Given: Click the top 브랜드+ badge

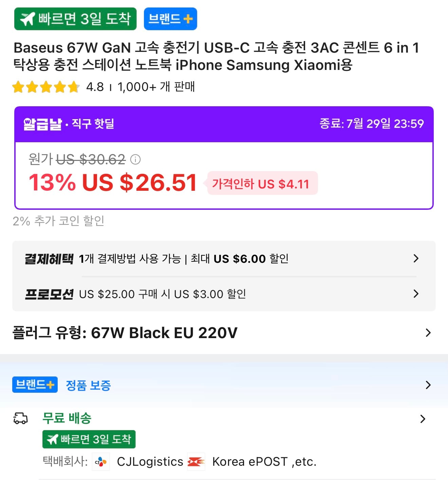Looking at the screenshot, I should [x=170, y=19].
